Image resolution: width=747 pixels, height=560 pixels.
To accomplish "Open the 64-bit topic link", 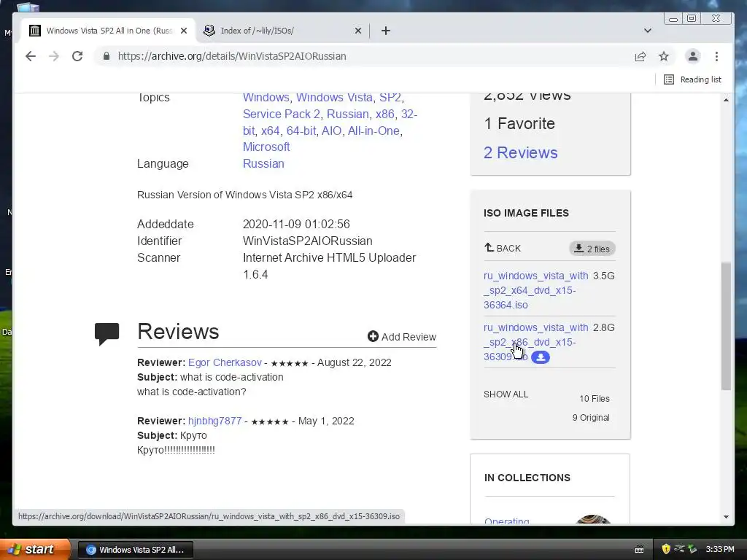I will pyautogui.click(x=301, y=131).
